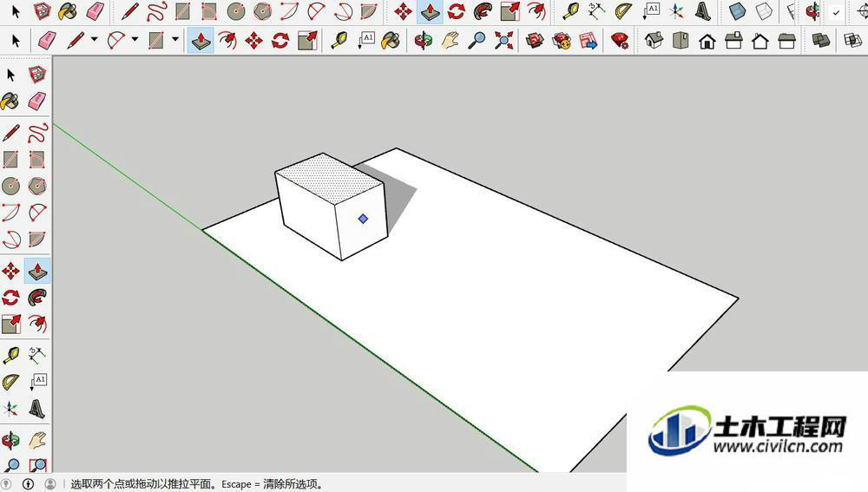
Task: Choose Tape Measure in the left tool palette
Action: (x=10, y=356)
